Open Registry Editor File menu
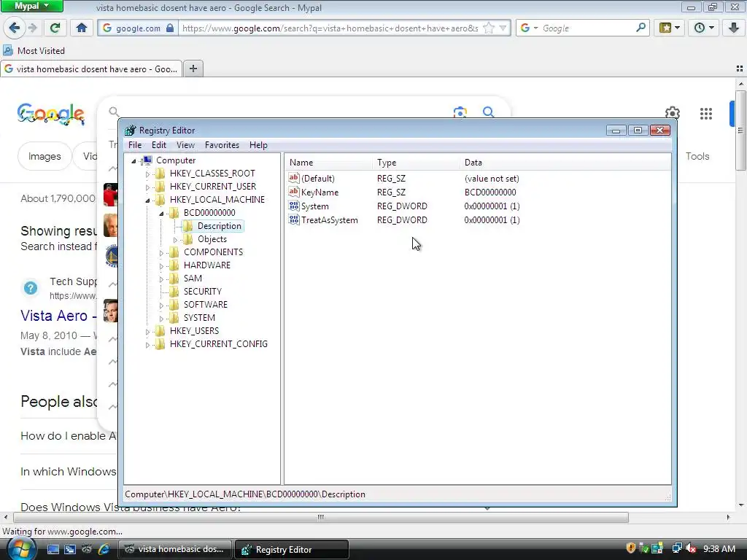This screenshot has height=560, width=747. [135, 145]
